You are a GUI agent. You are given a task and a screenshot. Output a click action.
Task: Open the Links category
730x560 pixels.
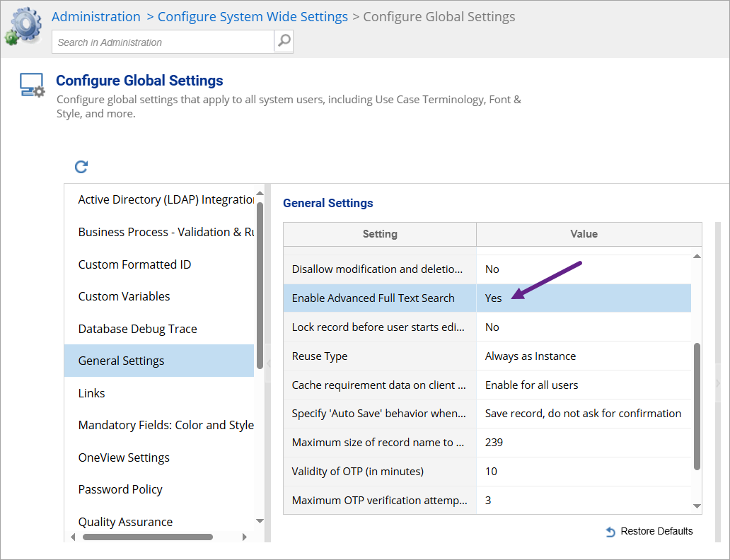coord(159,393)
